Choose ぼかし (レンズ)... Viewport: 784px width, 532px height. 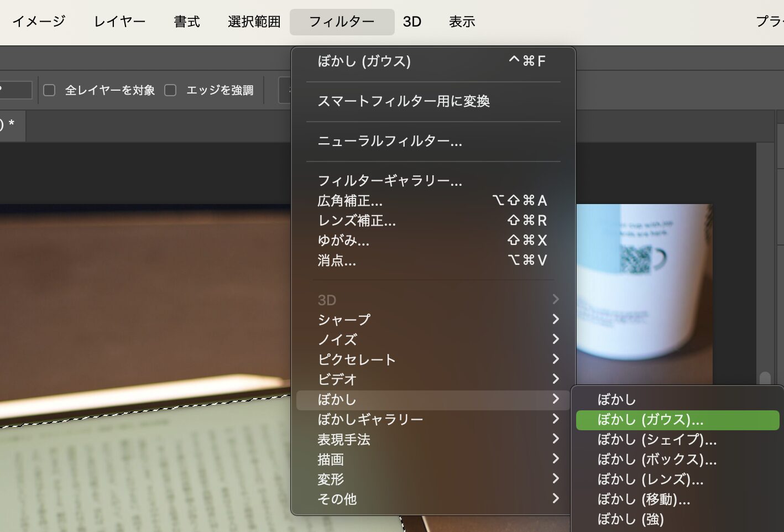tap(677, 479)
